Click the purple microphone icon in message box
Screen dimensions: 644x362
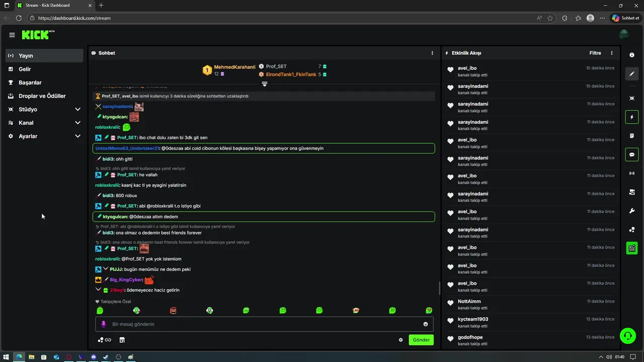tap(104, 324)
